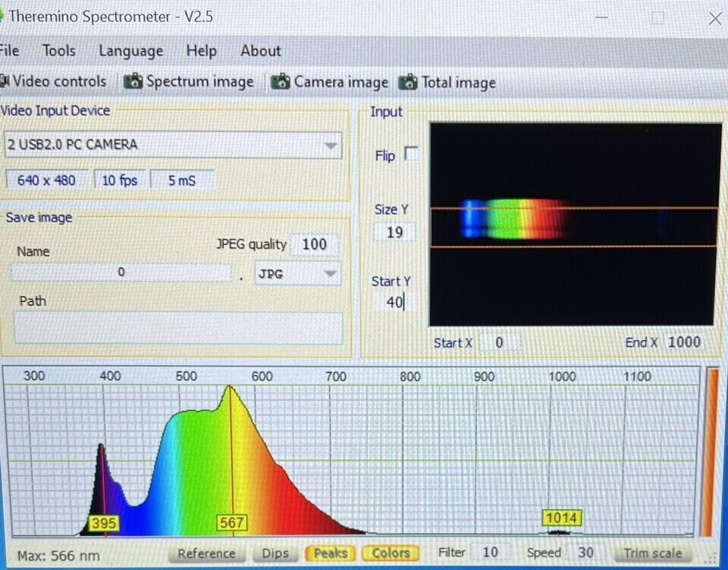Open the Language menu
Screen dimensions: 728x570
click(x=130, y=51)
